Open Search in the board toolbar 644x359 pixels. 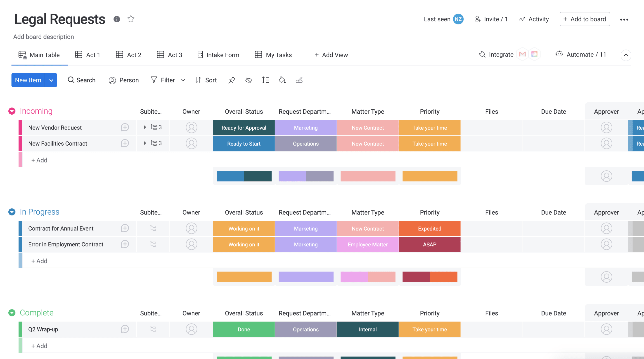[82, 80]
